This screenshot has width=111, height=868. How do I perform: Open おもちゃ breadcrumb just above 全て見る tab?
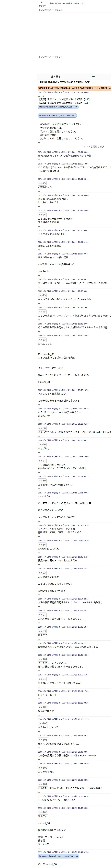click(59, 57)
